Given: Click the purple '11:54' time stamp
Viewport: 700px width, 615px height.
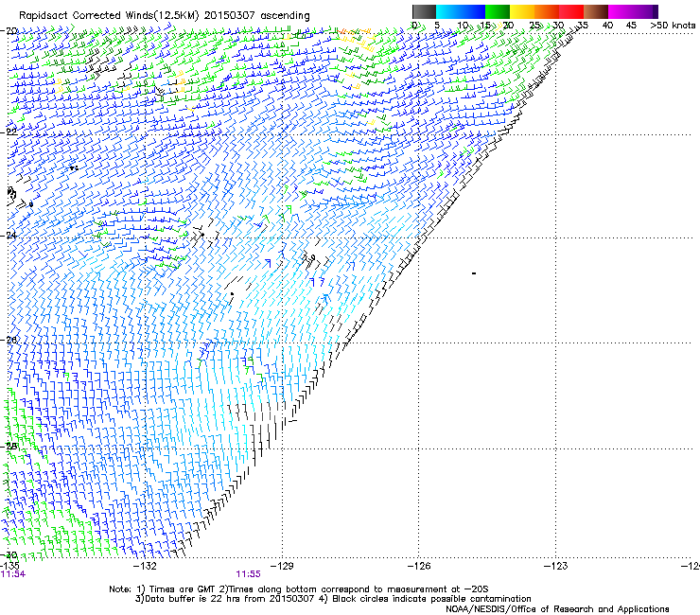Looking at the screenshot, I should [13, 574].
